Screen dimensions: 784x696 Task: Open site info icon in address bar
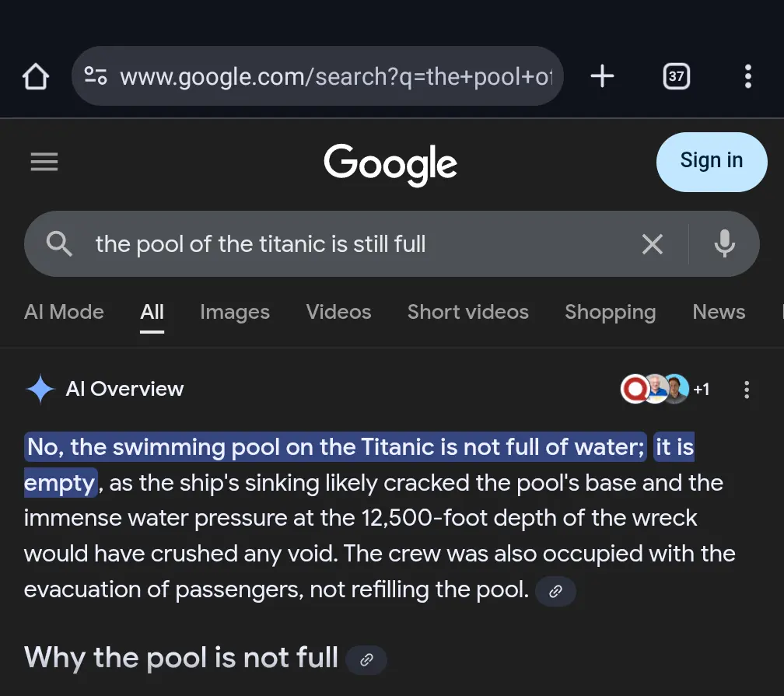point(96,76)
